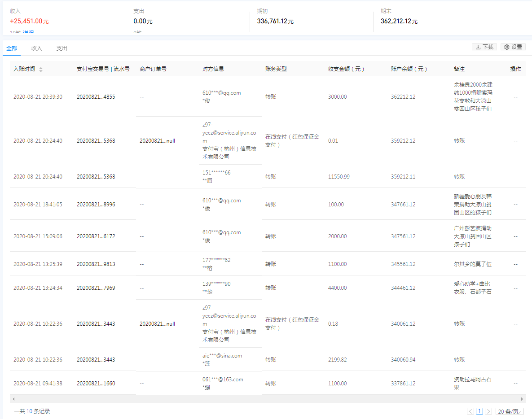Open the 设置 settings gear button
Image resolution: width=532 pixels, height=419 pixels.
coord(513,47)
